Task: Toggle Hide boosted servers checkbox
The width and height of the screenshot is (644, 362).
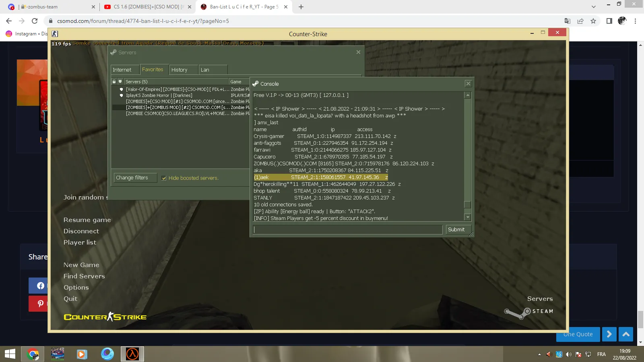Action: (164, 178)
